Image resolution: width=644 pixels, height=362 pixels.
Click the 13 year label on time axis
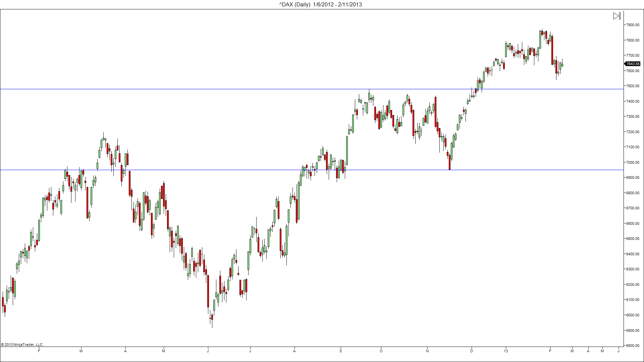click(x=506, y=351)
